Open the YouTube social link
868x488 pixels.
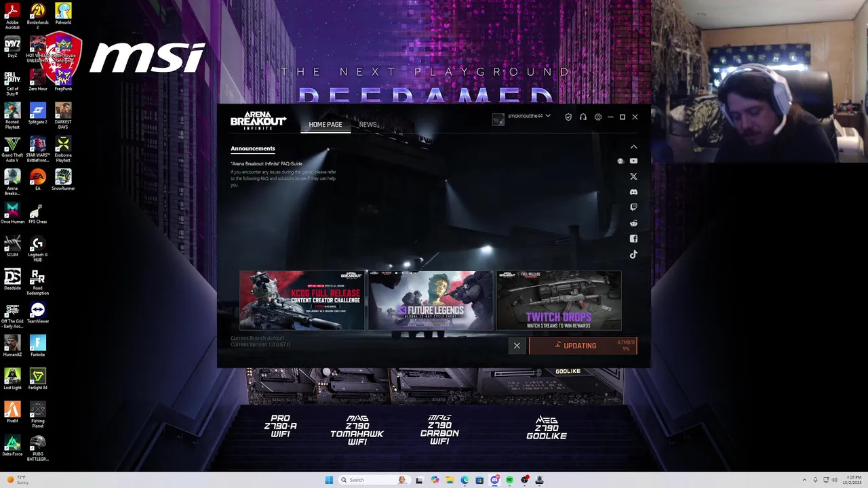tap(633, 161)
